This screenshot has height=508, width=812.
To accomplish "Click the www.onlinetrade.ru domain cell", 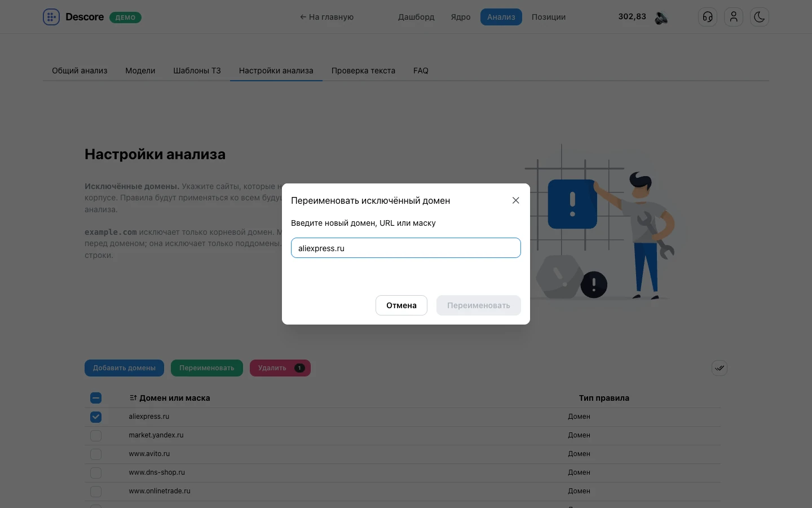I will [160, 491].
